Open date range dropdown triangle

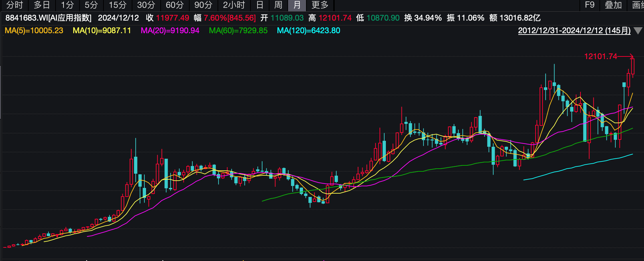point(638,31)
